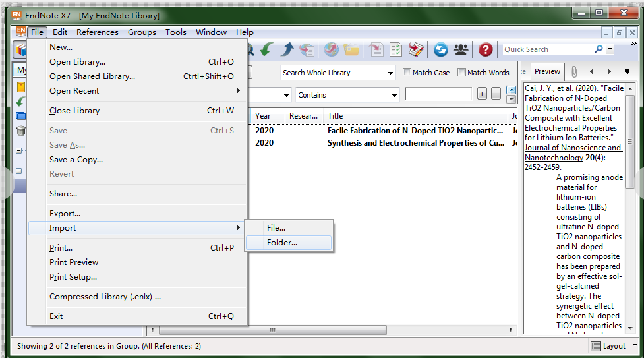Open the search field dropdown arrow left of Contains

pos(286,96)
